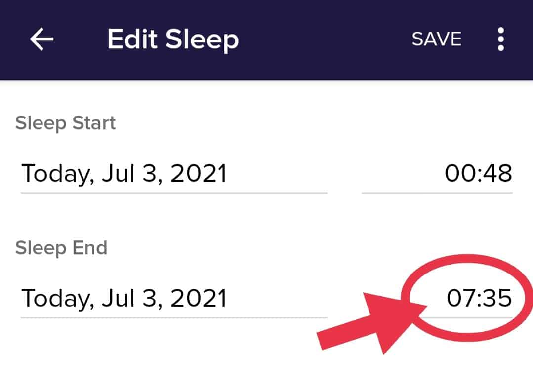This screenshot has height=392, width=533.
Task: Select "Today, Jul 3, 2021" under Sleep Start
Action: (124, 174)
